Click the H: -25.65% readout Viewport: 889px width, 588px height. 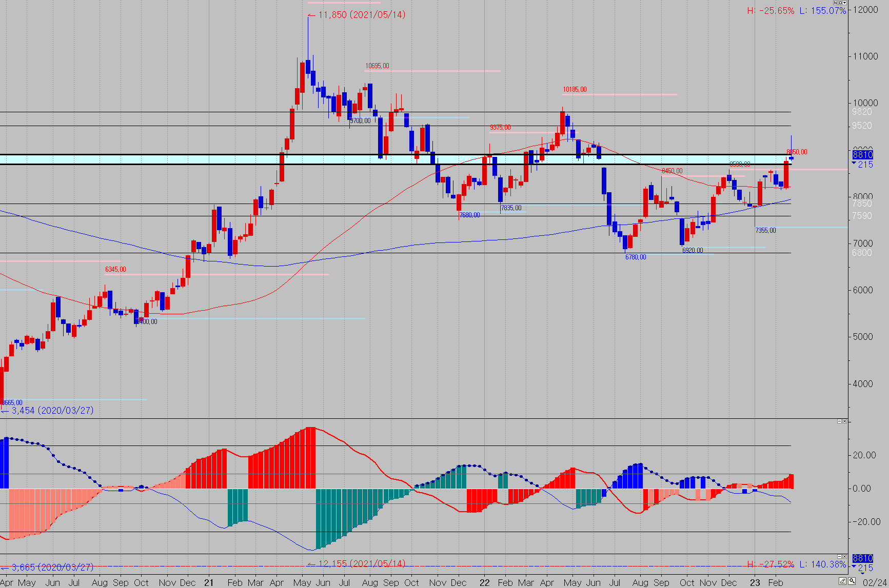pyautogui.click(x=771, y=11)
